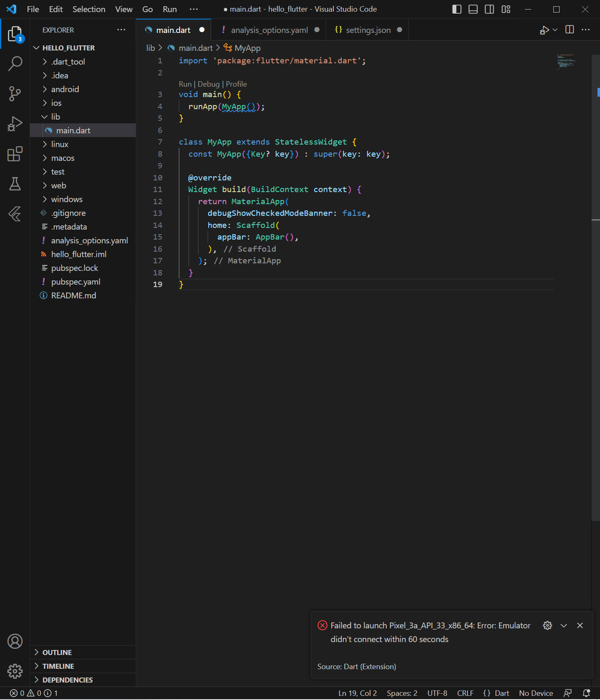Image resolution: width=600 pixels, height=700 pixels.
Task: Open the notifications bell in status bar
Action: coord(587,693)
